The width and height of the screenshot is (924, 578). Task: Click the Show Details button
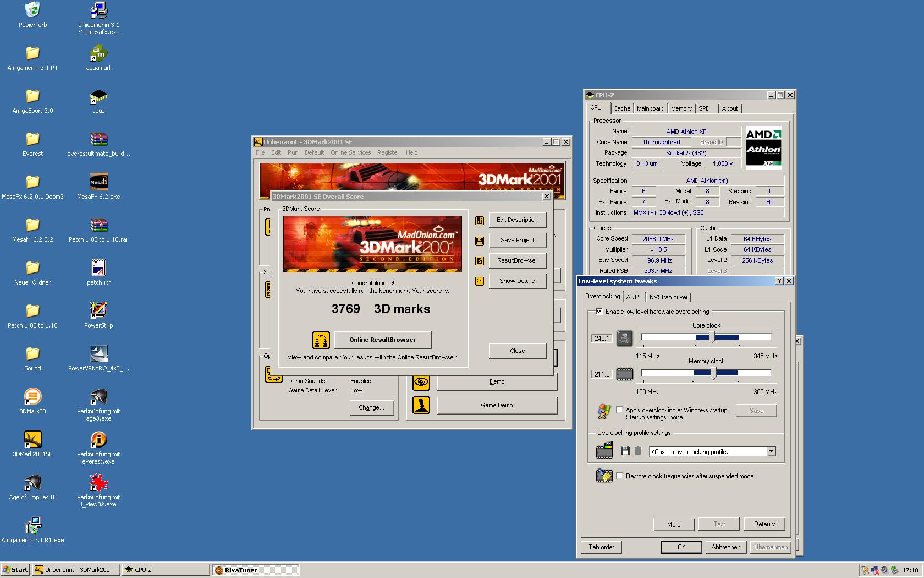(517, 281)
